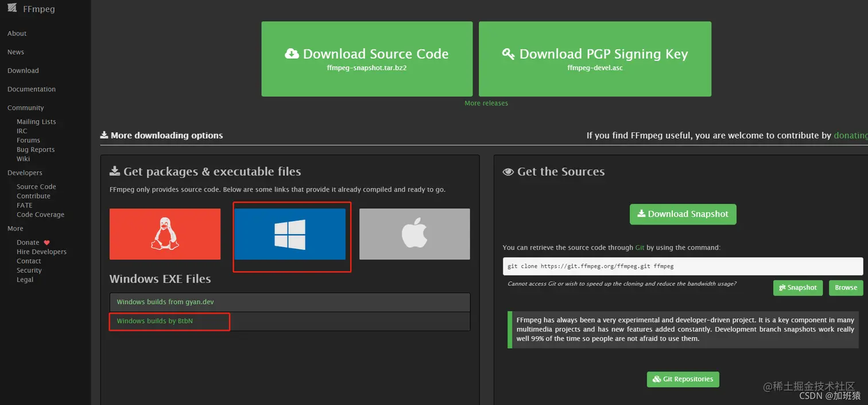Open FATE in the sidebar
The height and width of the screenshot is (405, 868).
point(25,205)
